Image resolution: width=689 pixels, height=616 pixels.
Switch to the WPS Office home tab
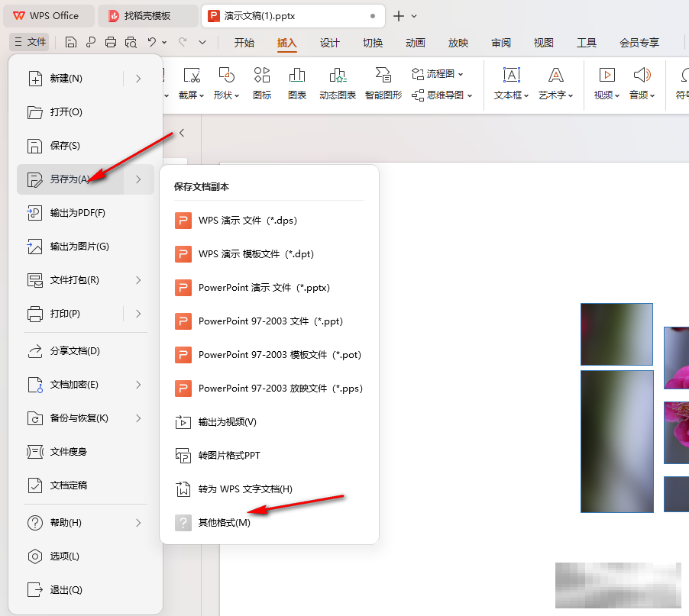tap(48, 16)
